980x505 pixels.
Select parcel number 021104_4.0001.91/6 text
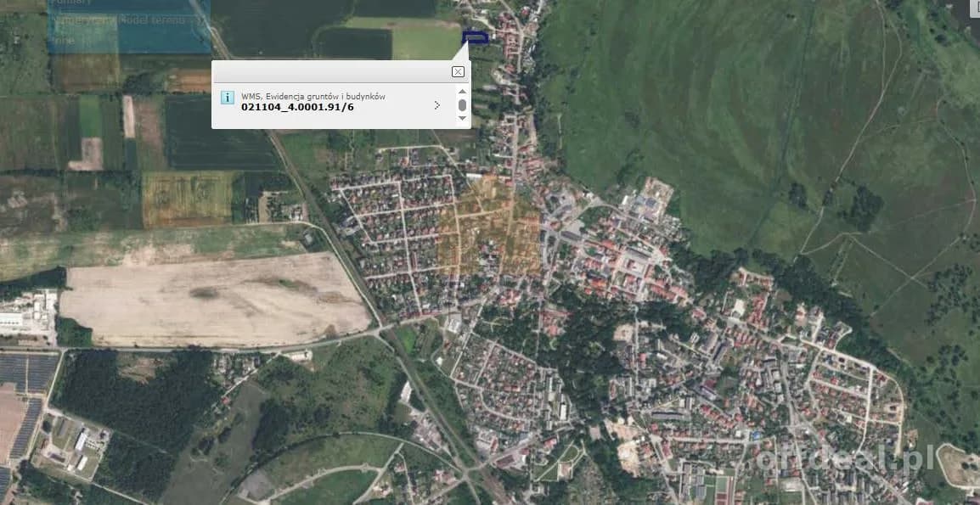pyautogui.click(x=297, y=107)
